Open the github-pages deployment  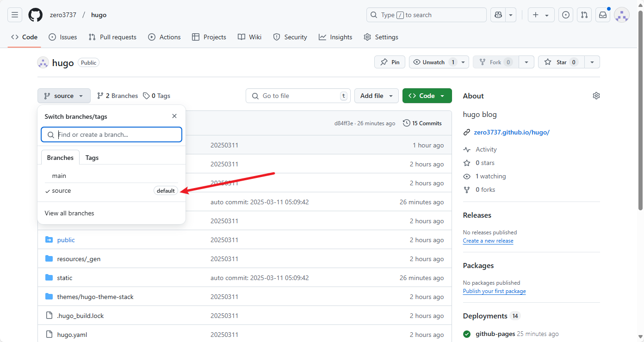[x=495, y=334]
